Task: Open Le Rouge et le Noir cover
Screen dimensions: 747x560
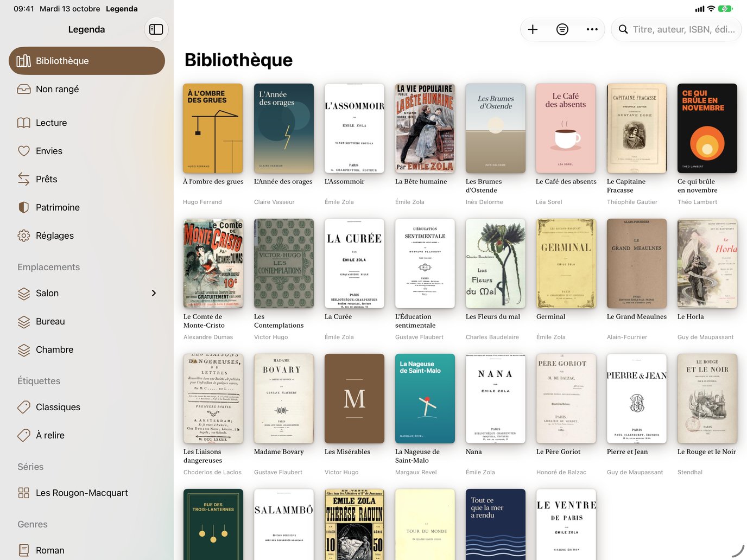Action: 707,398
